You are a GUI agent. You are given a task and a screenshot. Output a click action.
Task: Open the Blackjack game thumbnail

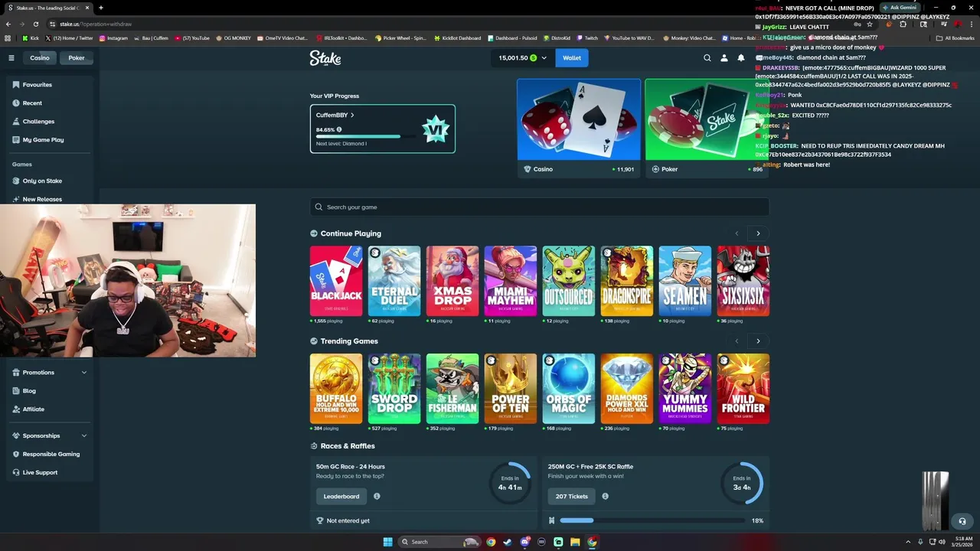336,281
